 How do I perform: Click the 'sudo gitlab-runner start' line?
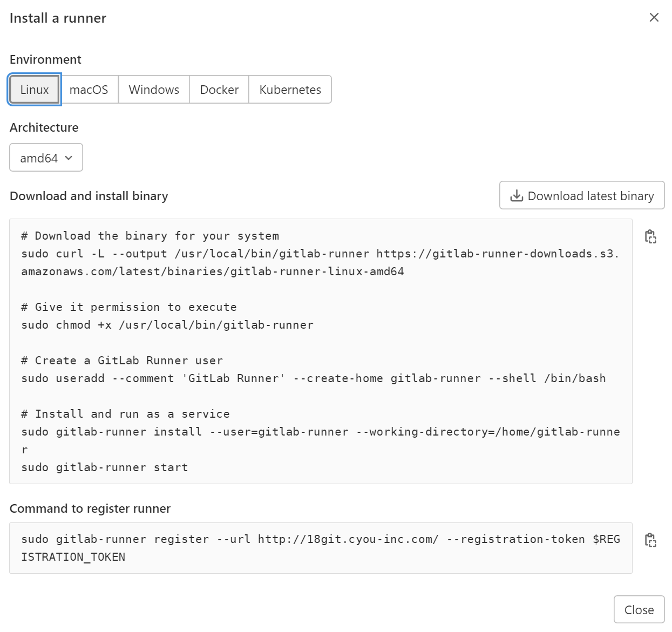click(x=105, y=467)
